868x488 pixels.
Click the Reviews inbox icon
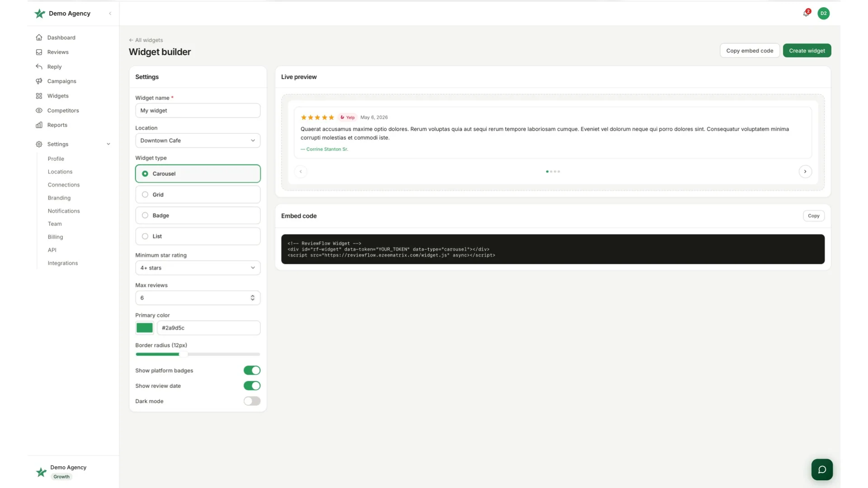(x=39, y=52)
